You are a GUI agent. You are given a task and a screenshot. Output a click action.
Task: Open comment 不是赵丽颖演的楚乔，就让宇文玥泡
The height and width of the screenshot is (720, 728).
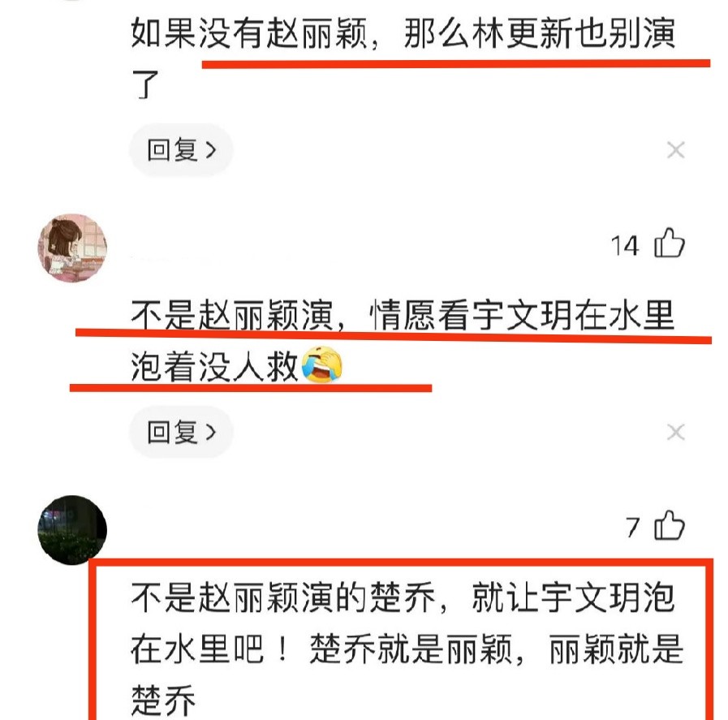tap(403, 597)
